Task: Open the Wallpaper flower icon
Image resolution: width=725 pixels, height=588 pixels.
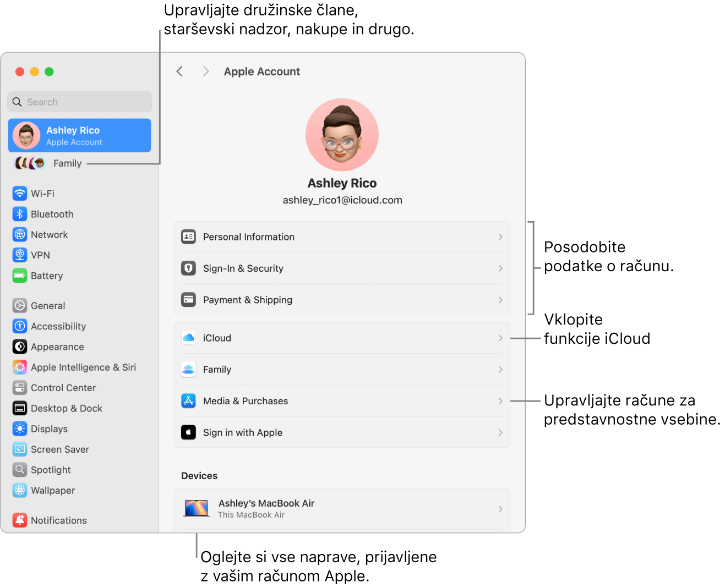Action: coord(20,490)
